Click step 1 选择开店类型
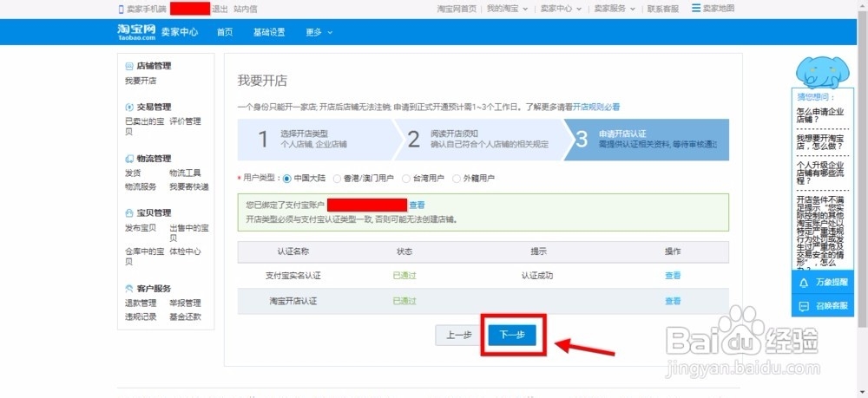The image size is (868, 398). 315,140
